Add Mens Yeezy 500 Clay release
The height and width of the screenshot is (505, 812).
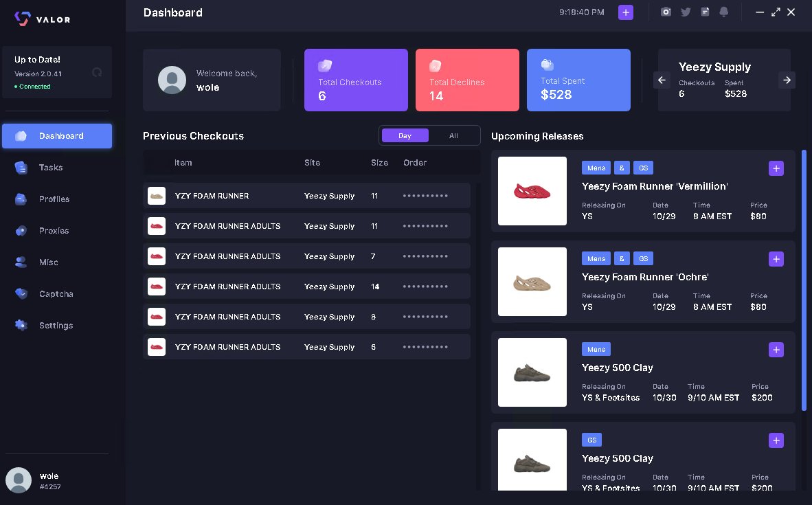(x=776, y=350)
